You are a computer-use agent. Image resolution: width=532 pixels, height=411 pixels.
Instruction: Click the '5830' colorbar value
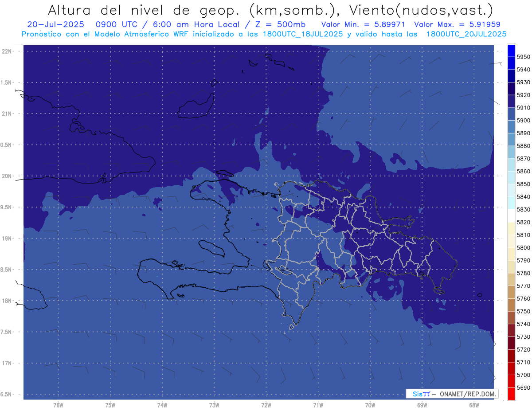point(524,209)
